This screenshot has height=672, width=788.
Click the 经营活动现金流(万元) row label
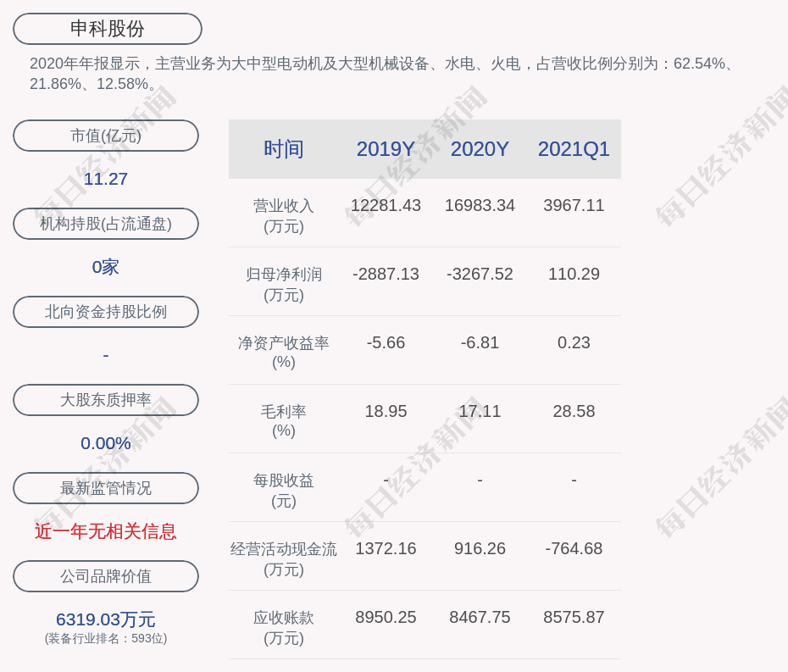click(x=283, y=558)
